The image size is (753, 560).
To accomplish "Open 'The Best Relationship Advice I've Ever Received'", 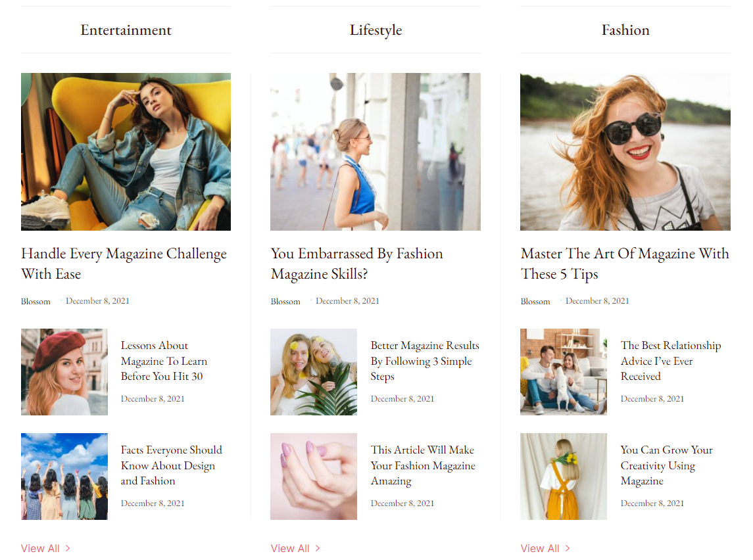I will [x=670, y=360].
